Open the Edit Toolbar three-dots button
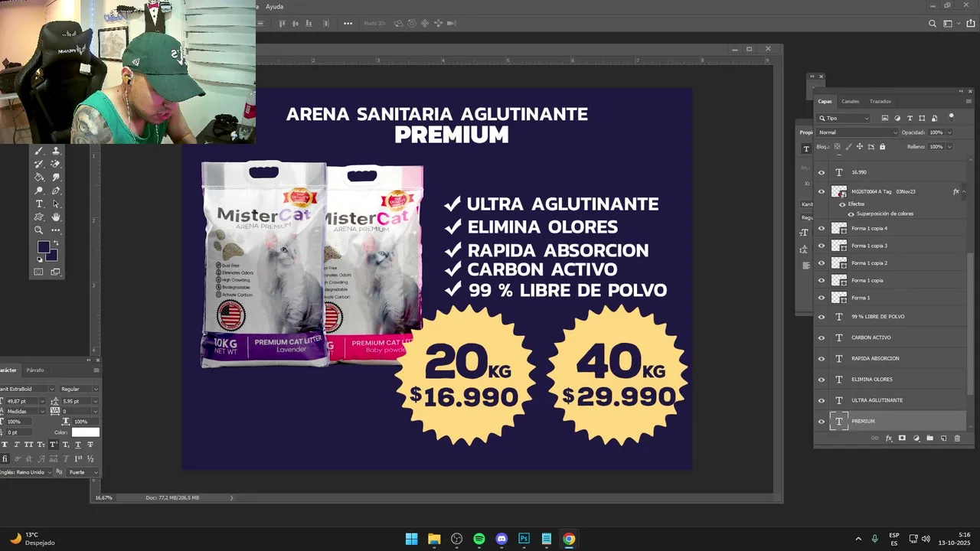This screenshot has width=980, height=551. tap(55, 230)
